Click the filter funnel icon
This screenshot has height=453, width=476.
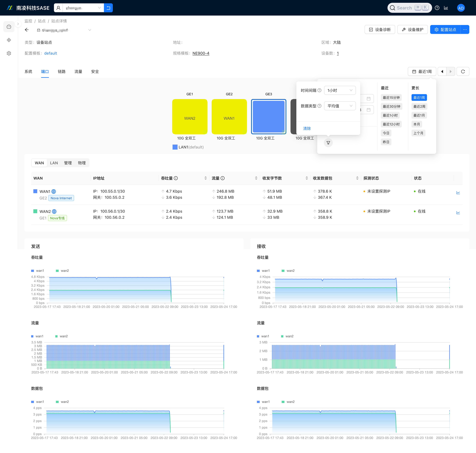[328, 143]
